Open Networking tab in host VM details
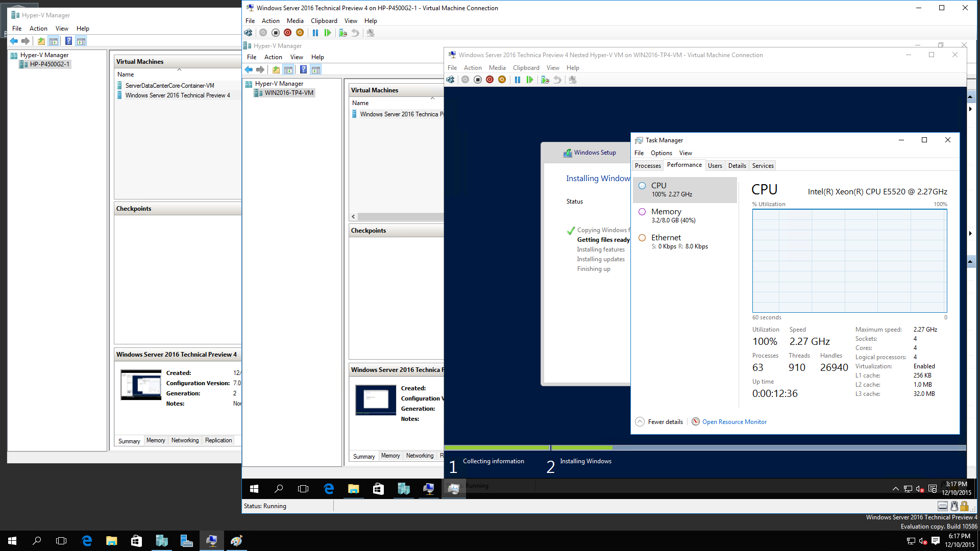The height and width of the screenshot is (551, 980). pos(185,440)
